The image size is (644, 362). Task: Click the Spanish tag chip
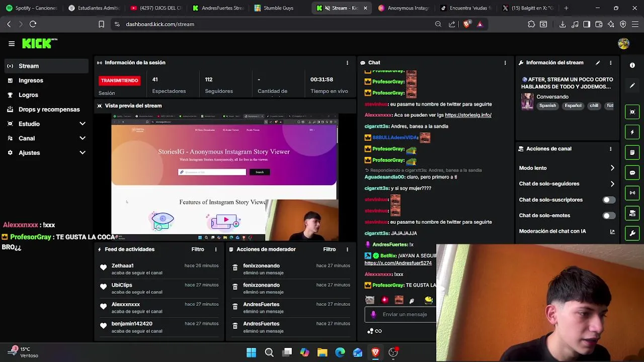tap(547, 106)
